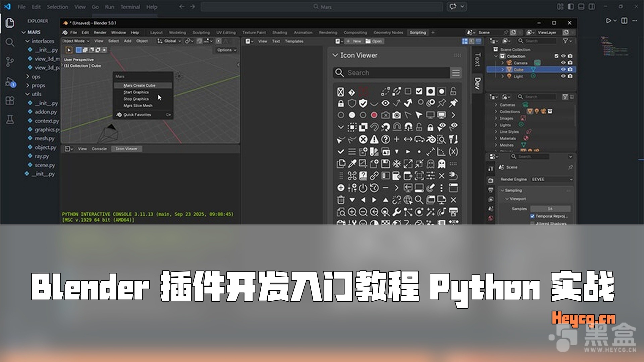Screen dimensions: 644x362
Task: Click the ghost icon in Icon Viewer grid
Action: tap(442, 164)
